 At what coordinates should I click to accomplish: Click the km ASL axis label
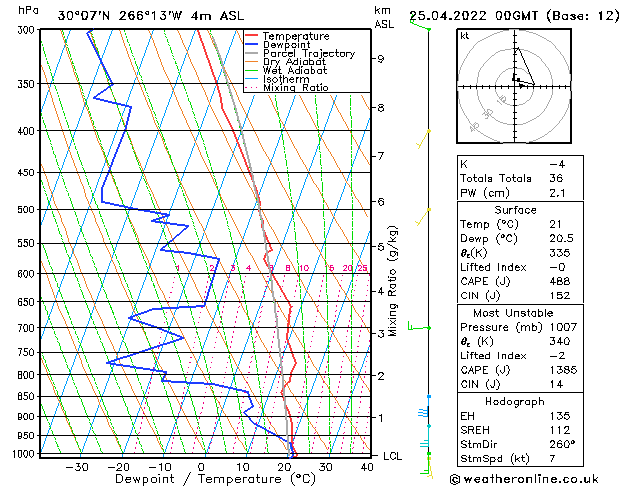(x=384, y=17)
